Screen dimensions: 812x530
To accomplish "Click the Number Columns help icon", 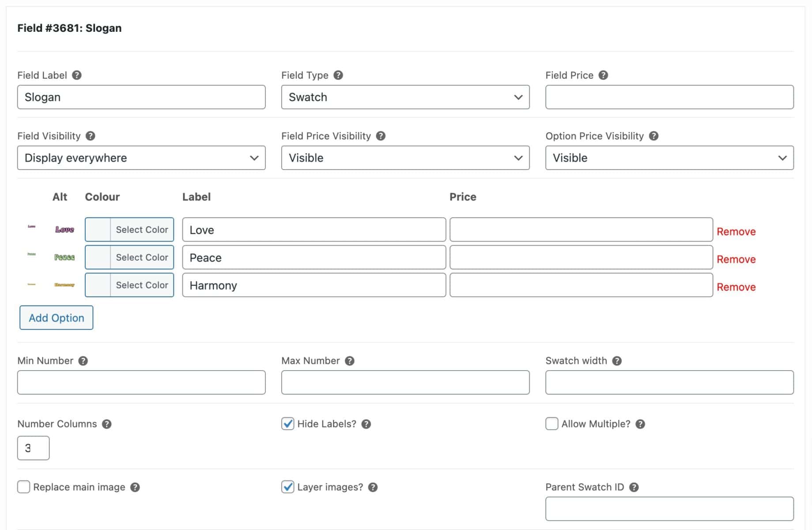I will pos(106,424).
